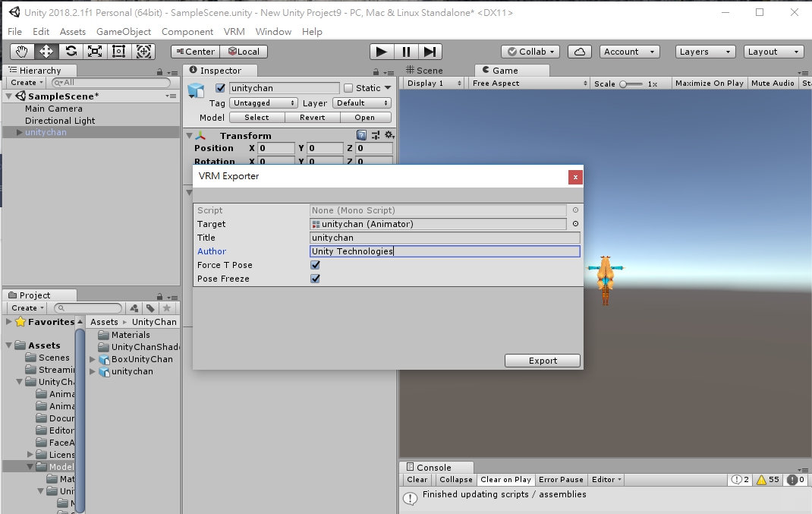Select the Hand tool in toolbar
This screenshot has width=812, height=514.
[x=22, y=52]
